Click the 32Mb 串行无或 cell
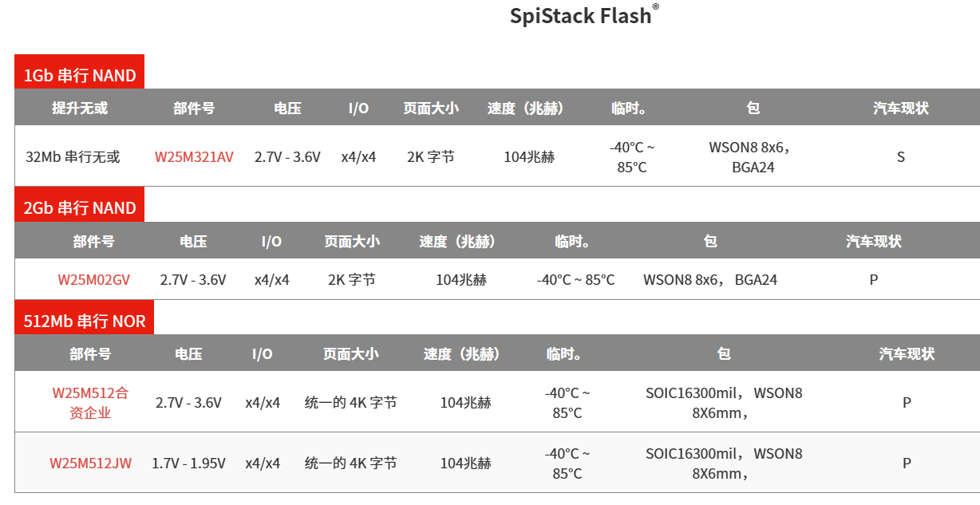This screenshot has height=505, width=980. (x=73, y=157)
